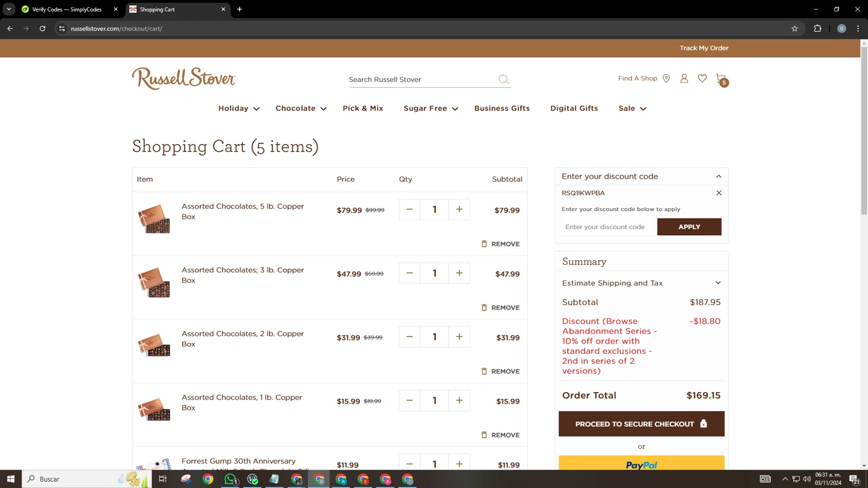Decrease quantity of 3 lb. Copper Box
The image size is (868, 488).
[410, 273]
